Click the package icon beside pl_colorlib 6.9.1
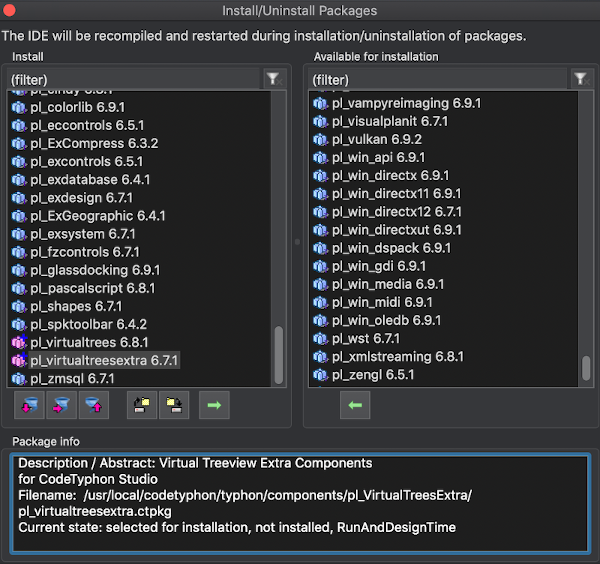 coord(19,108)
